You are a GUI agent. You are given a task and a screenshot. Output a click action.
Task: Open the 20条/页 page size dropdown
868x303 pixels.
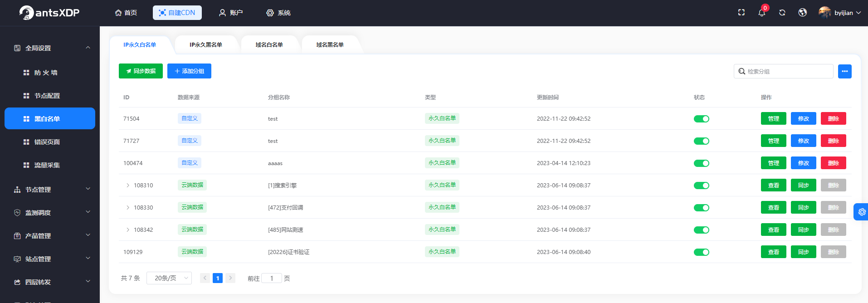169,278
